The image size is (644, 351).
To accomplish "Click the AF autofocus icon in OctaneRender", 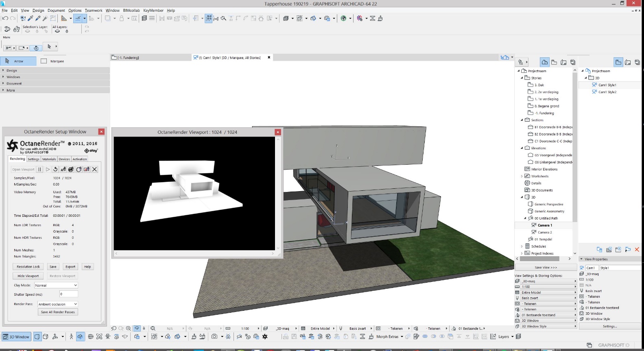I will click(x=63, y=170).
